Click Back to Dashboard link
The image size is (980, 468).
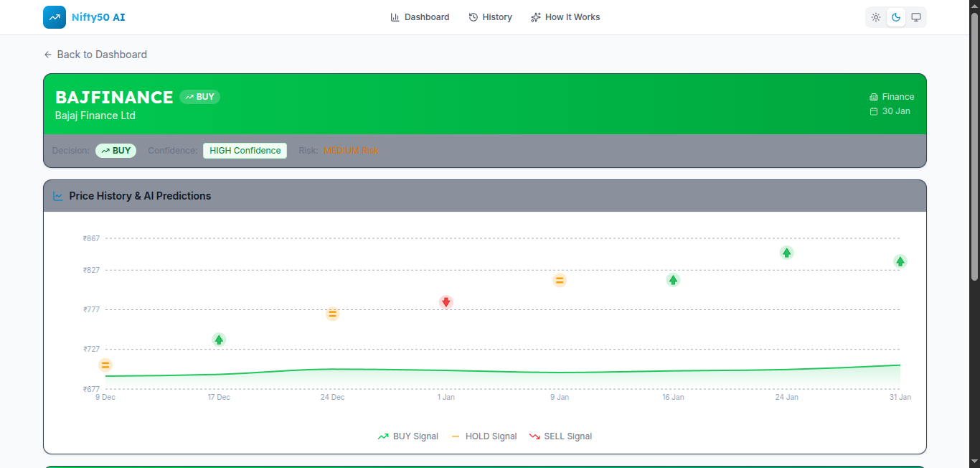95,55
